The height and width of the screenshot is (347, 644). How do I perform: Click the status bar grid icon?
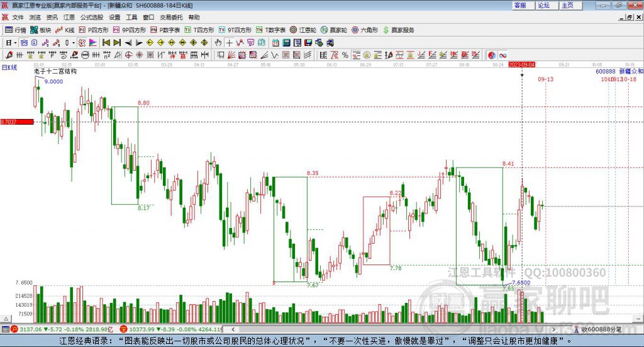[x=5, y=329]
